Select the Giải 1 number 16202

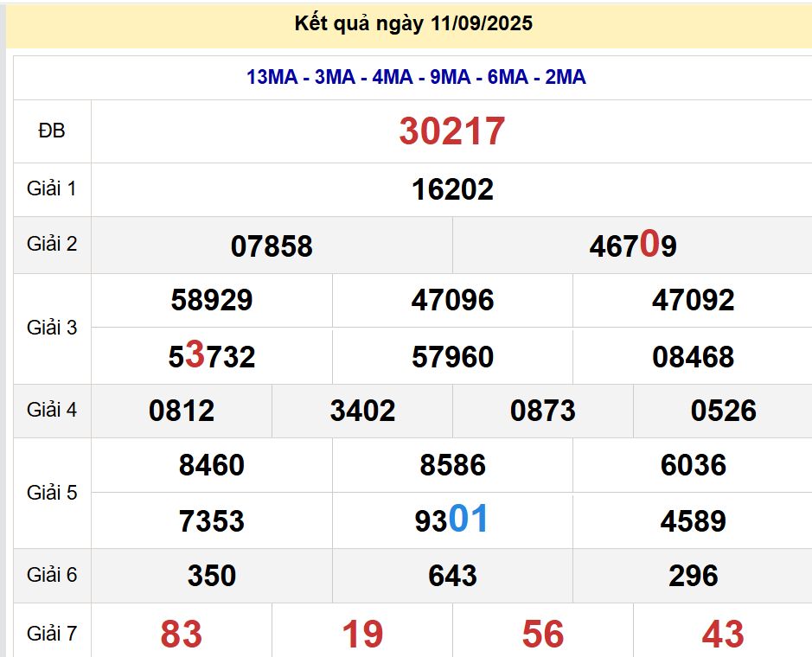pos(452,189)
